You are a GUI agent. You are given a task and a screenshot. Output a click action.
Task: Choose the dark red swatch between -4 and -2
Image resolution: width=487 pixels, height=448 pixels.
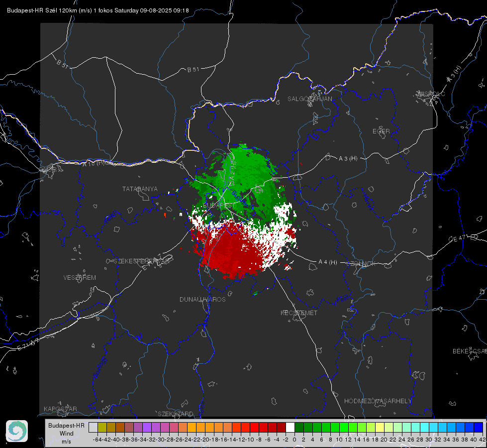[281, 427]
